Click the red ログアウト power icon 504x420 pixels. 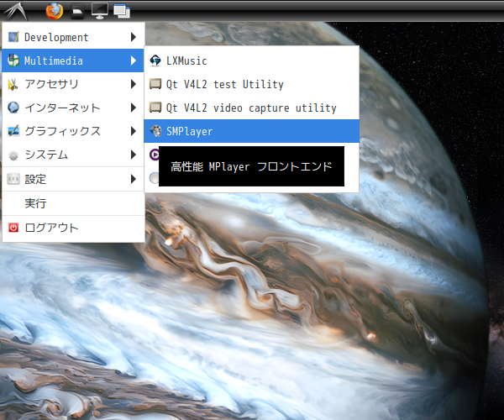(13, 228)
